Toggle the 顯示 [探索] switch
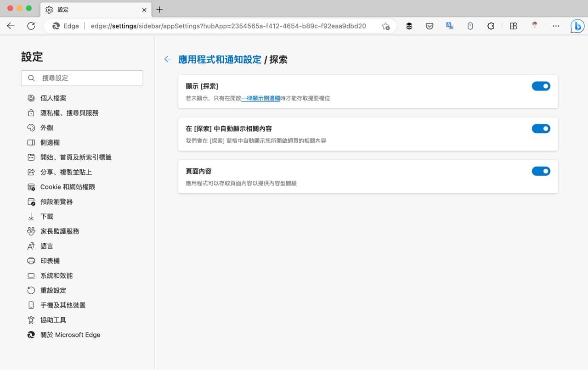The height and width of the screenshot is (370, 588). 541,86
